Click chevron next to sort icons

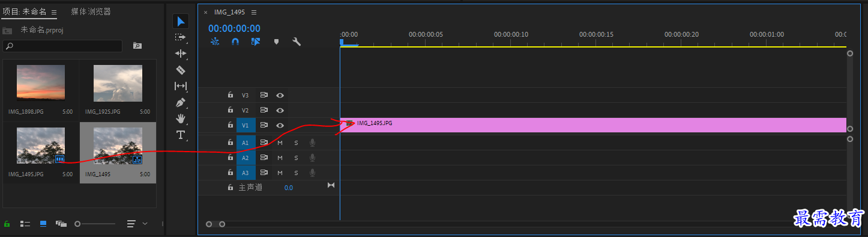(x=145, y=224)
